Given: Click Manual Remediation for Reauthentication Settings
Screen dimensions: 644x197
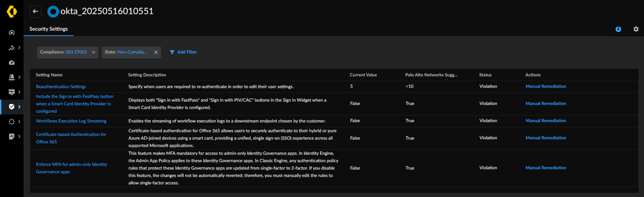Looking at the screenshot, I should [x=546, y=87].
